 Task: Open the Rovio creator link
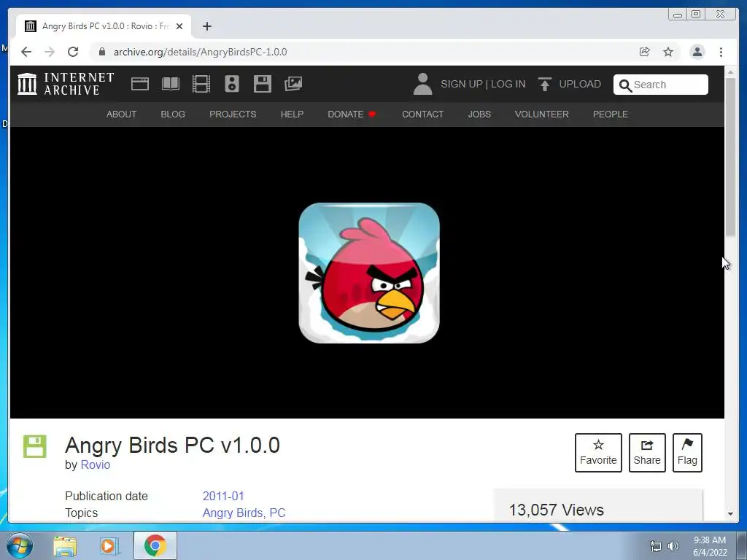96,464
